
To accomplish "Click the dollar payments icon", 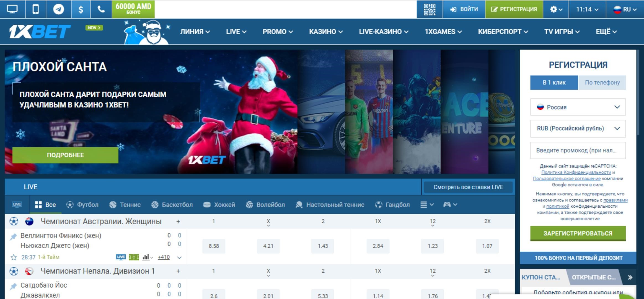I will click(81, 9).
